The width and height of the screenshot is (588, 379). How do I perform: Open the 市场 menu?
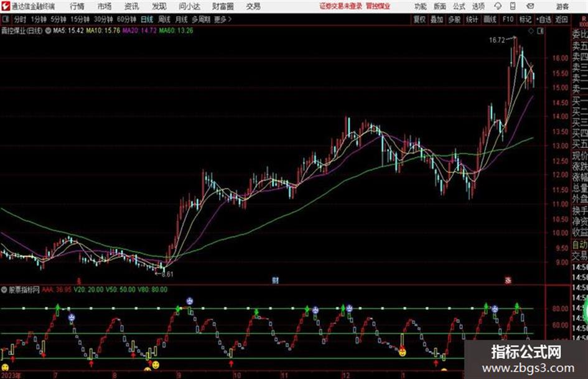tap(105, 6)
